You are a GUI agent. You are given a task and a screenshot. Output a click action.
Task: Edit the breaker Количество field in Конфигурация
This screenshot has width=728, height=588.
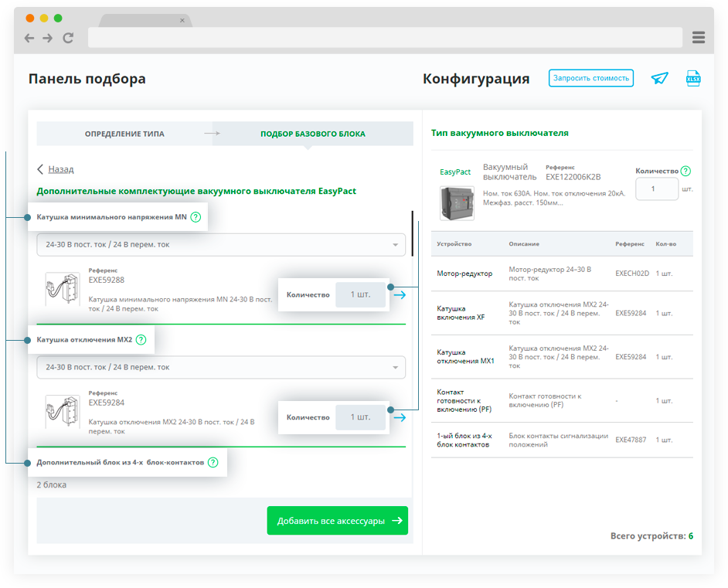(x=656, y=189)
